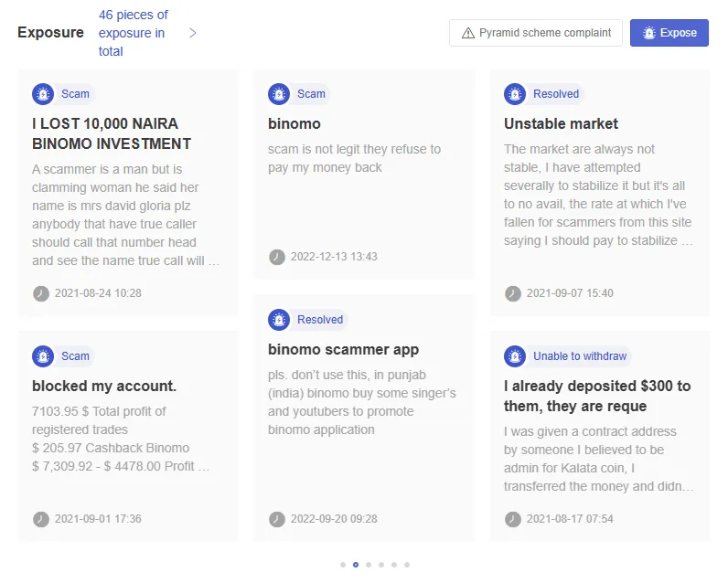The image size is (728, 583).
Task: Click text '7103.95 $ Total profit of registered trades'
Action: point(99,420)
